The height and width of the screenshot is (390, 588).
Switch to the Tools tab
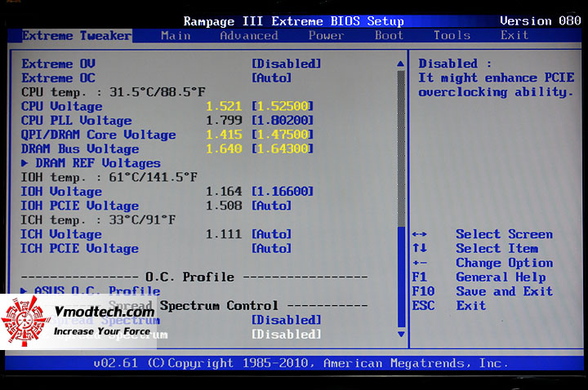pos(452,36)
